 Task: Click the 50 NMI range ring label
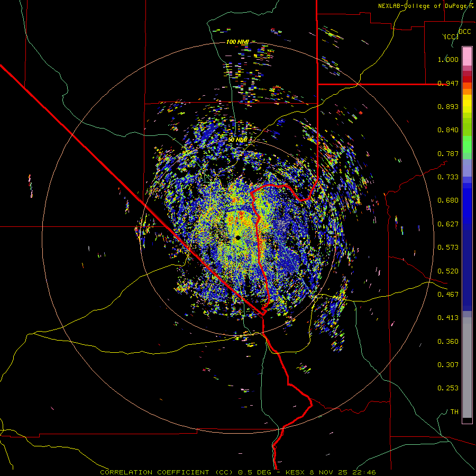click(237, 140)
